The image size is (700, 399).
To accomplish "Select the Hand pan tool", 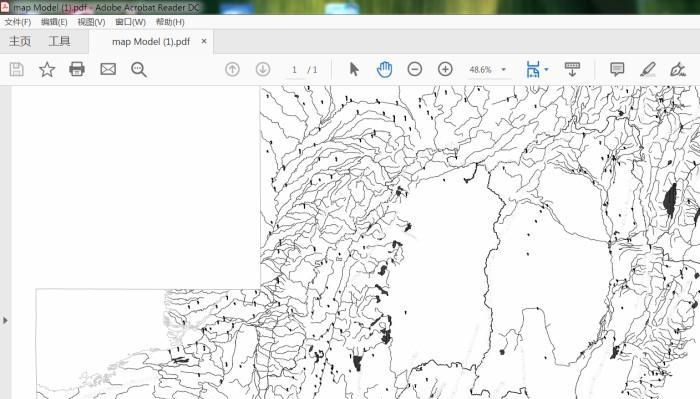I will (384, 69).
